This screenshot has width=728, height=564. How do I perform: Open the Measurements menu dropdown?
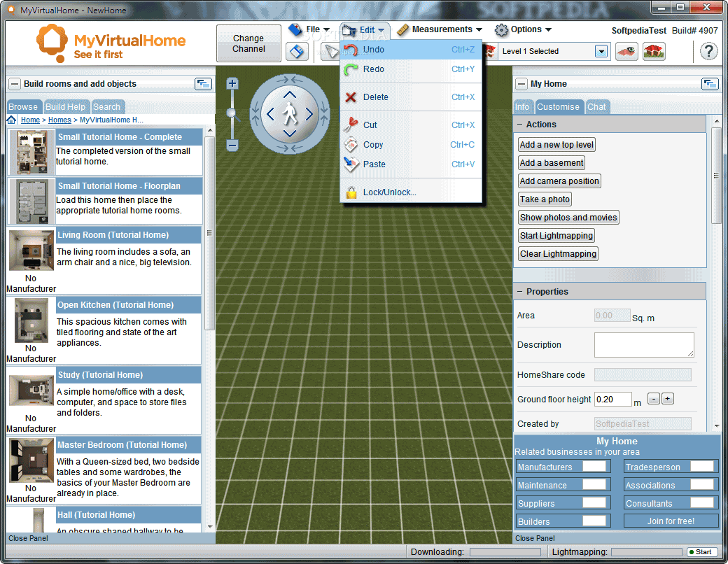pos(440,29)
